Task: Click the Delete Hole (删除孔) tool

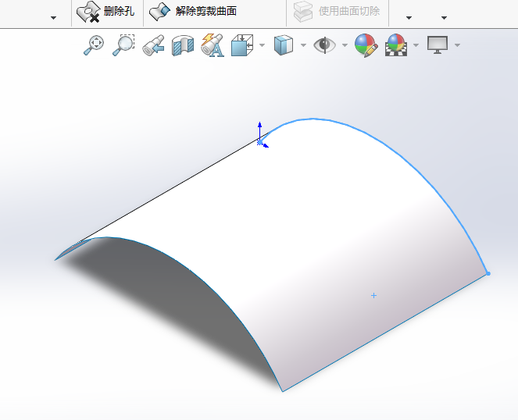Action: pos(105,12)
